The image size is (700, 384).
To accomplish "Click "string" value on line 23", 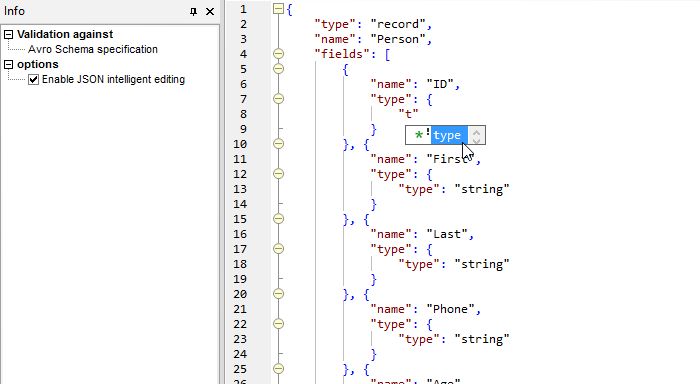I will [x=482, y=339].
